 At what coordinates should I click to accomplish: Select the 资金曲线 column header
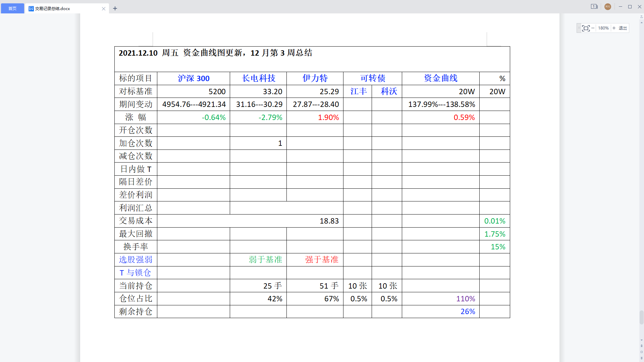click(441, 78)
